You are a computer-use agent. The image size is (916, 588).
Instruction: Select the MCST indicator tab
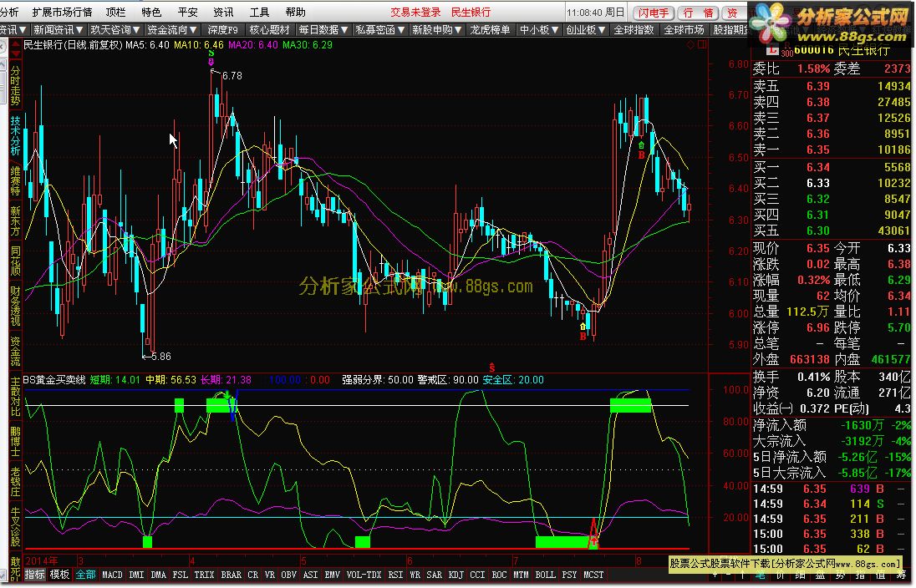(x=593, y=575)
